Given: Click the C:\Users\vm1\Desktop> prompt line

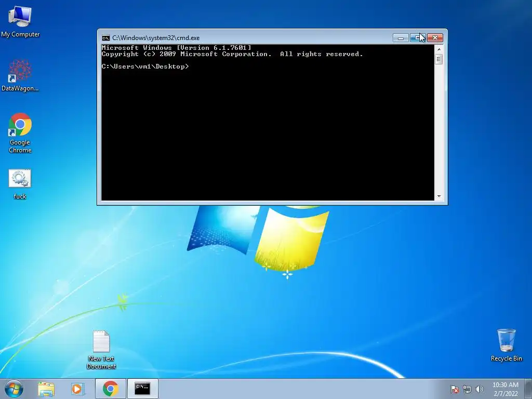Looking at the screenshot, I should tap(145, 66).
